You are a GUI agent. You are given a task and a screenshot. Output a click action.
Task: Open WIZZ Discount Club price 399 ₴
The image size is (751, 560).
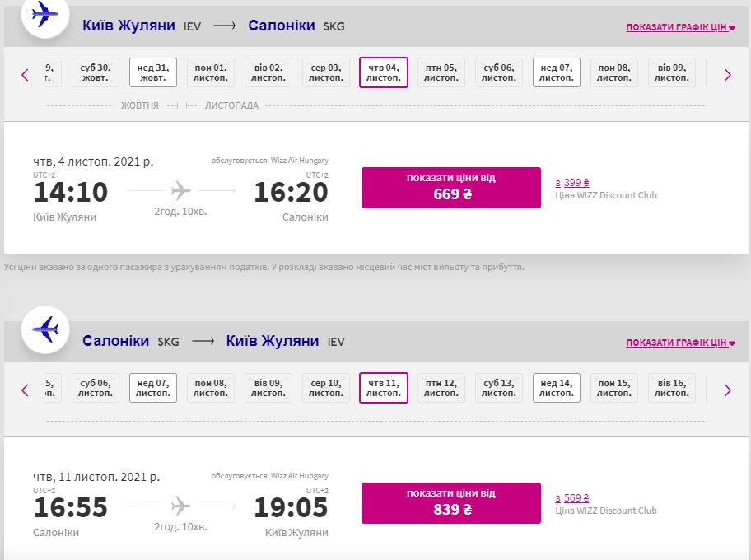click(x=576, y=183)
